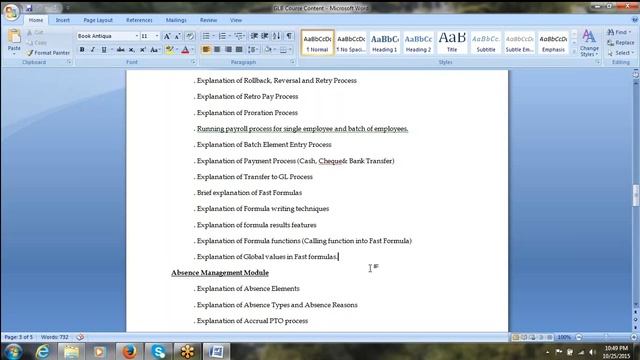Activate the Format Painter brush
The width and height of the screenshot is (640, 360).
[x=48, y=53]
